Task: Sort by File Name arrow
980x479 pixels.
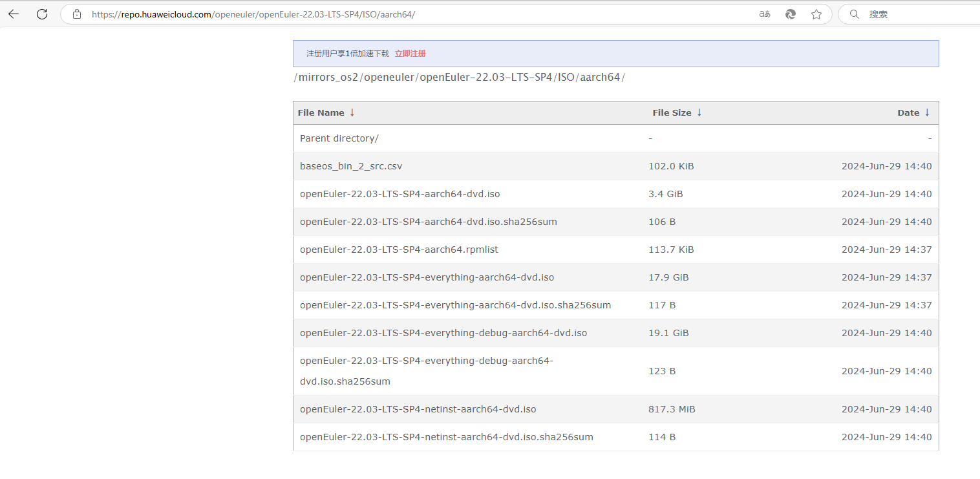Action: (x=352, y=112)
